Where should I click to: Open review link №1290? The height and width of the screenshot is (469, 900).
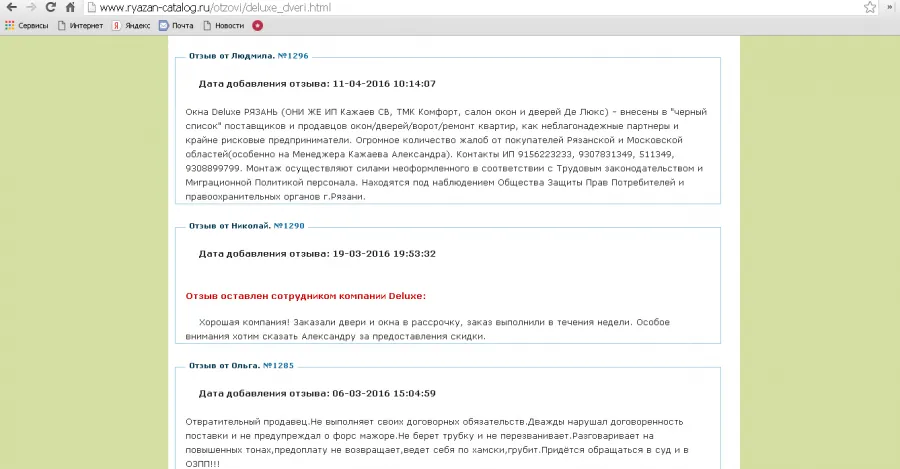289,226
